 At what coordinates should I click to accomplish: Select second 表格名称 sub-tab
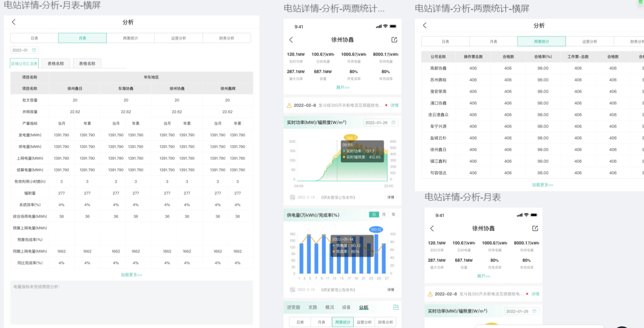[87, 64]
